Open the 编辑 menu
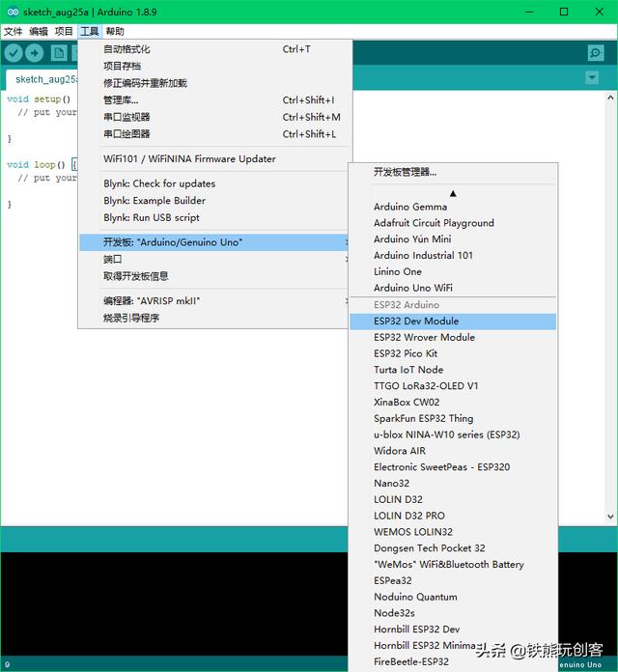This screenshot has height=672, width=618. 39,31
